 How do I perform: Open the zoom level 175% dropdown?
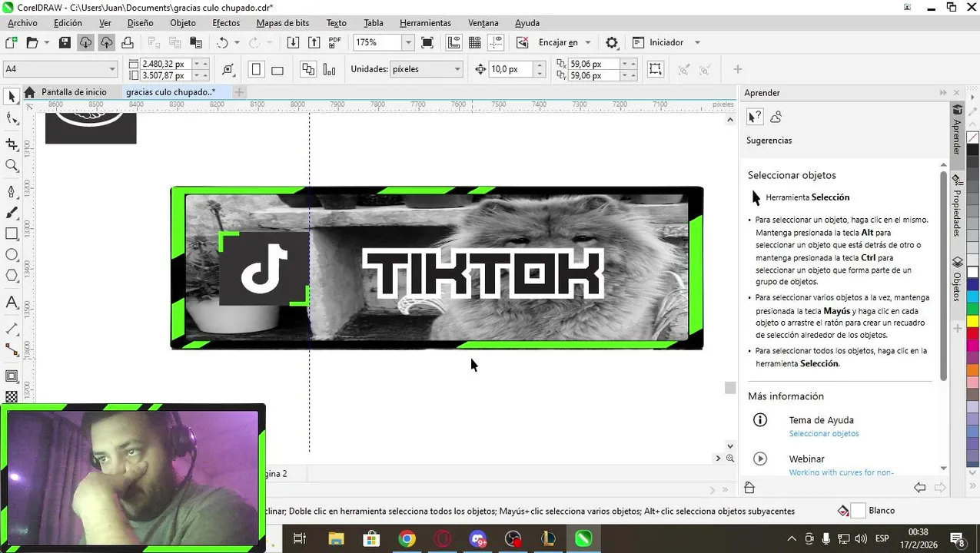click(408, 43)
